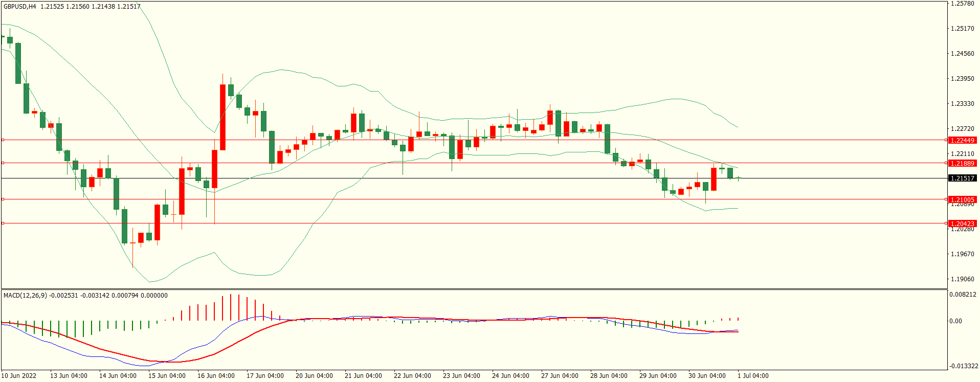Viewport: 980px width, 382px height.
Task: Click the MACD(12,26,9) indicator label
Action: (x=25, y=296)
